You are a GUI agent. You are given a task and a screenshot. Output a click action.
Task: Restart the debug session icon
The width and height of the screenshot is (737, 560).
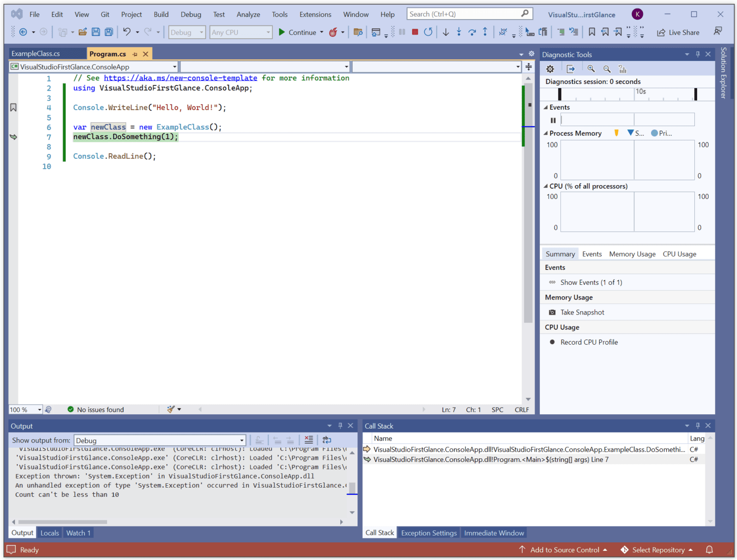click(428, 32)
